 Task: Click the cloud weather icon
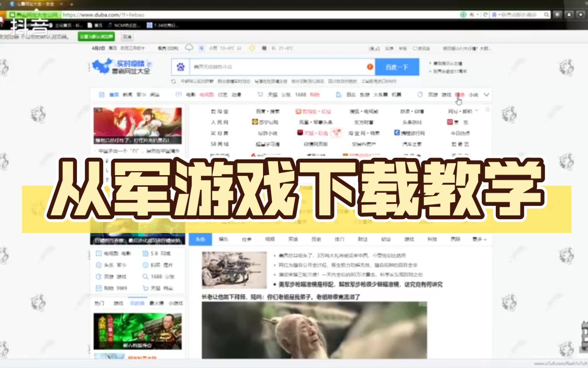click(x=189, y=48)
